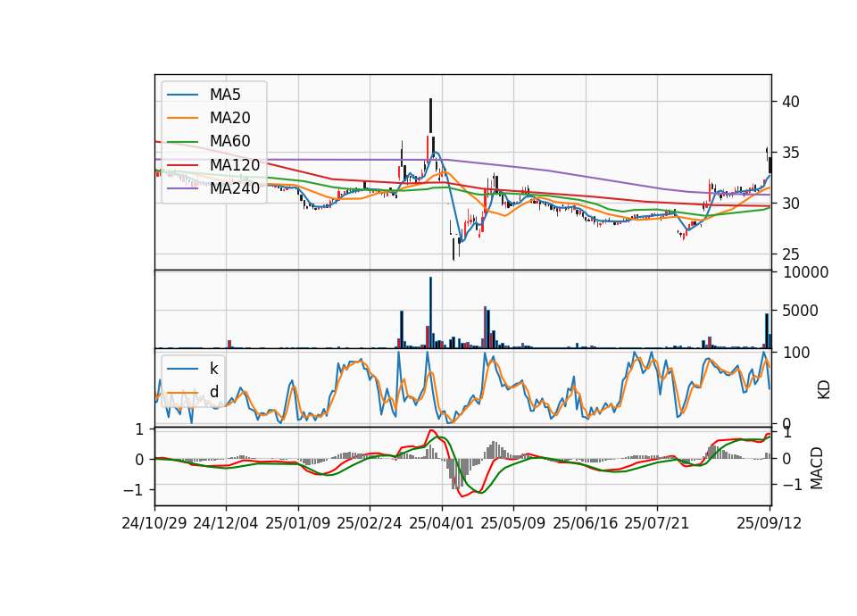Click the tallest candlestick wick near 40
Viewport: 857px width, 616px height.
[430, 115]
